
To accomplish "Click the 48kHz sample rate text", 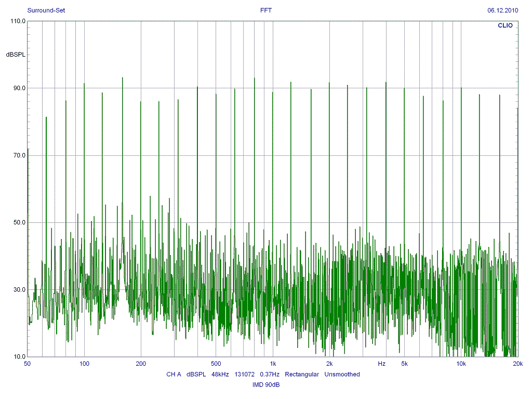I will [220, 374].
